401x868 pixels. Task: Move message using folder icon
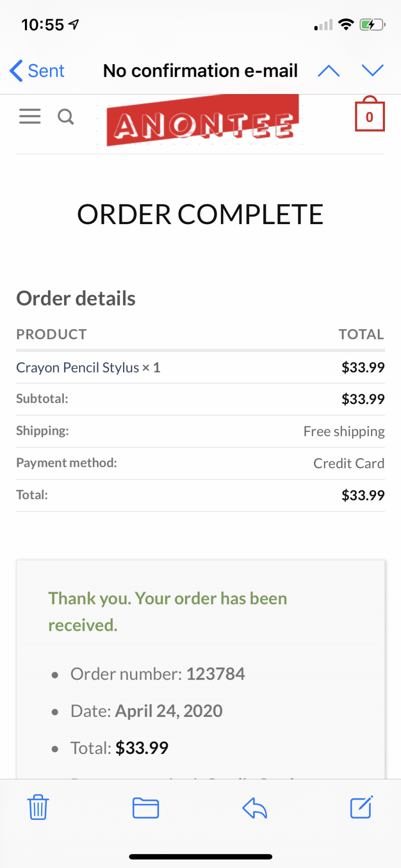click(x=146, y=808)
